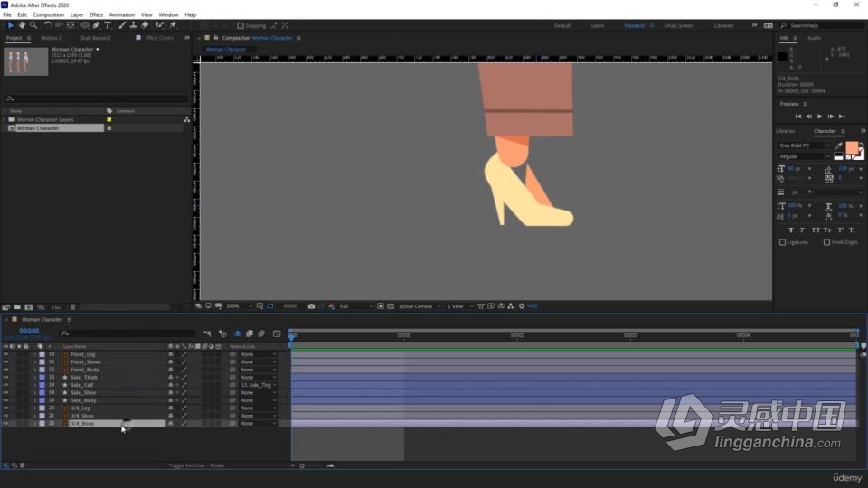Switch to the Small Screen workspace
The image size is (868, 488).
[x=679, y=25]
